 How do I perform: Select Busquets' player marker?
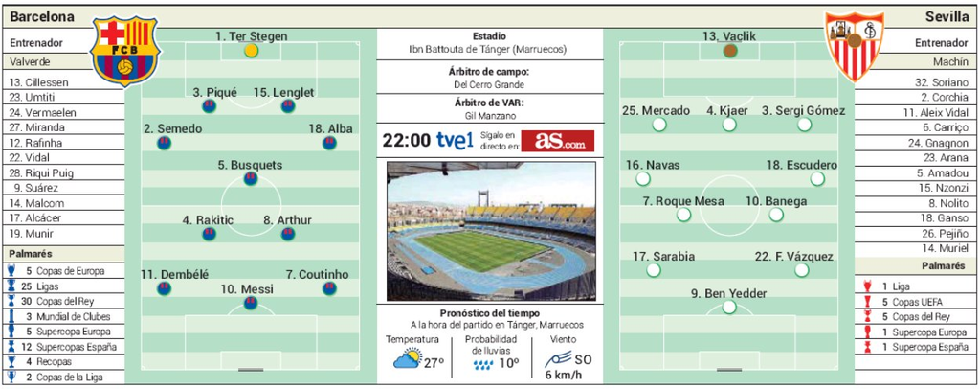(x=251, y=178)
